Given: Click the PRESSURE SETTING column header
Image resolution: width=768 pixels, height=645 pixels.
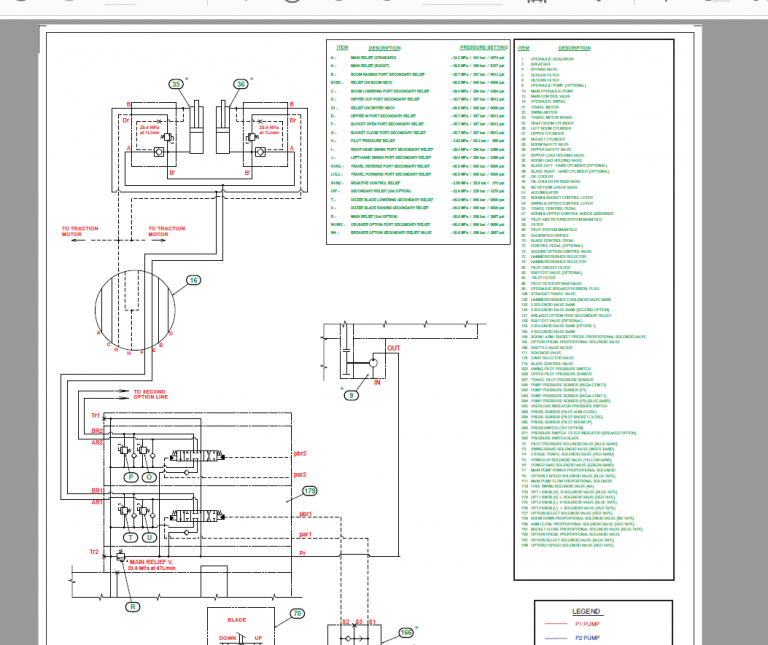Looking at the screenshot, I should pos(484,47).
